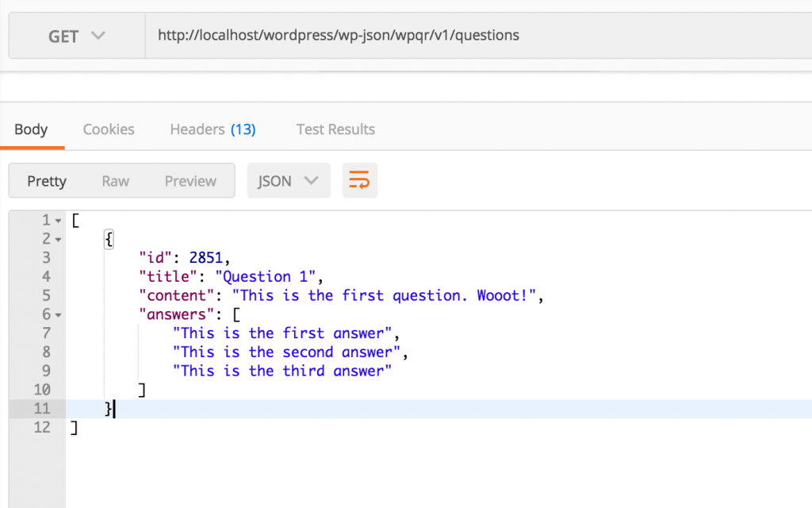
Task: View the Test Results tab
Action: (x=335, y=129)
